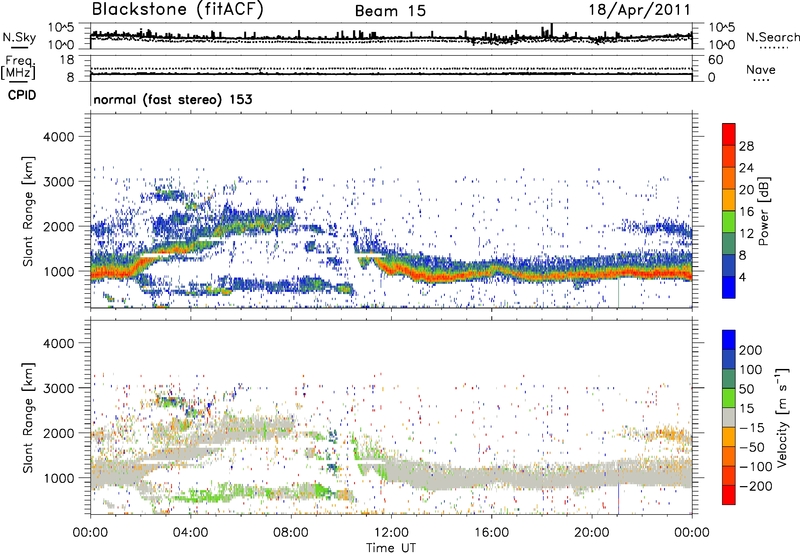The width and height of the screenshot is (800, 554).
Task: Select velocity colorbar segment between 15 and 50
Action: [x=729, y=398]
